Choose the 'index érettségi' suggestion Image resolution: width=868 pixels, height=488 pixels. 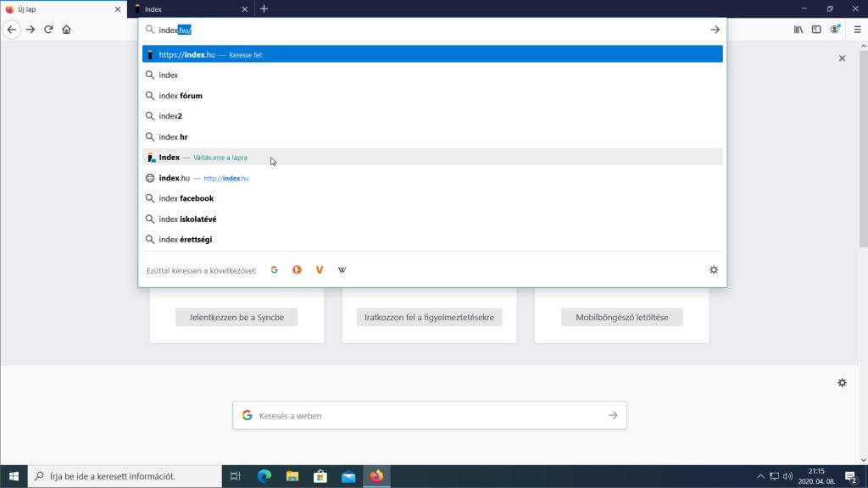(432, 240)
